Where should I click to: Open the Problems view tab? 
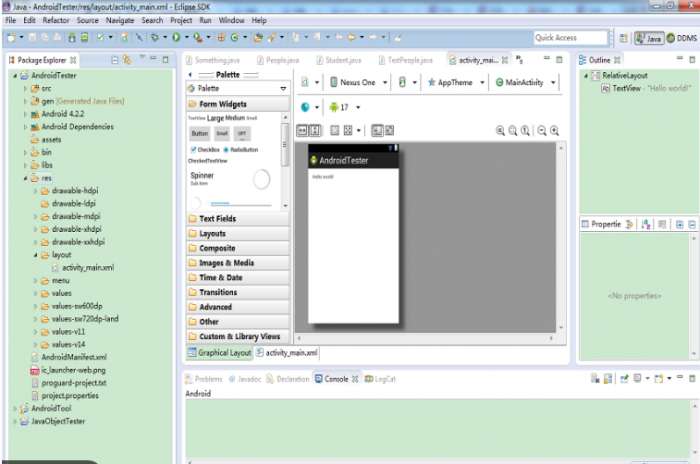click(x=204, y=379)
